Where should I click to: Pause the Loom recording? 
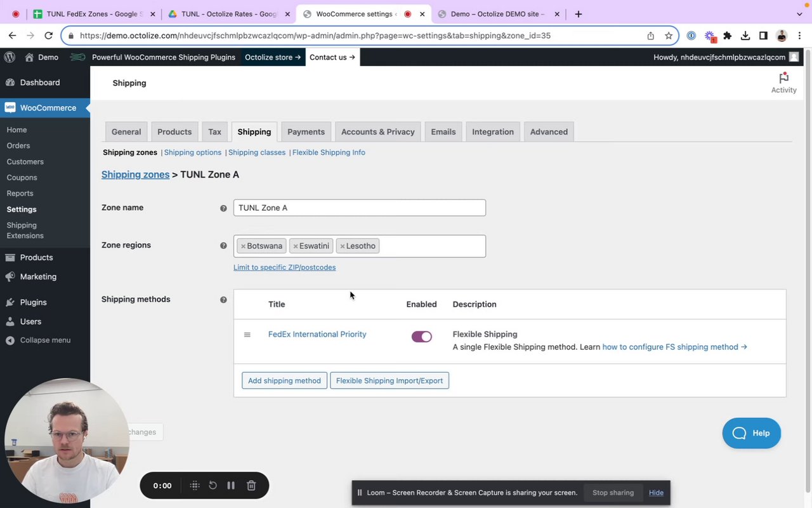point(231,485)
